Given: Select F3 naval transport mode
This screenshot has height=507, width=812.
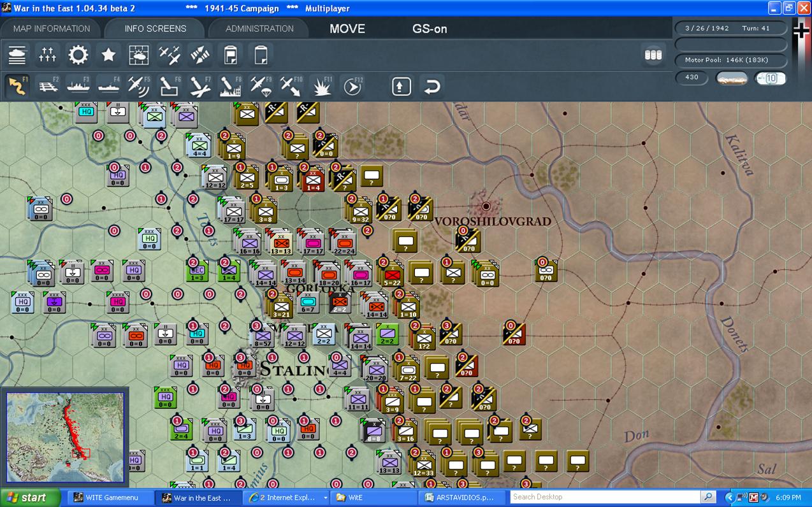Looking at the screenshot, I should click(x=78, y=86).
